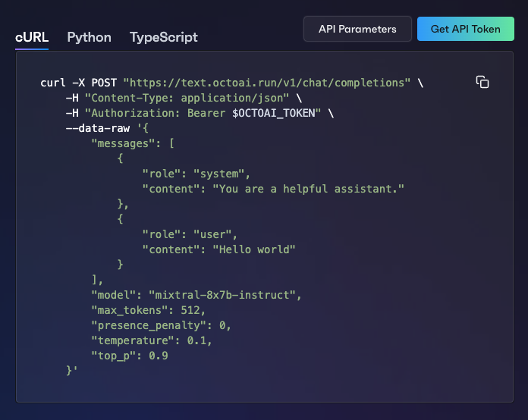Click the "mixtral-8x7b-instruct" model value

point(225,294)
